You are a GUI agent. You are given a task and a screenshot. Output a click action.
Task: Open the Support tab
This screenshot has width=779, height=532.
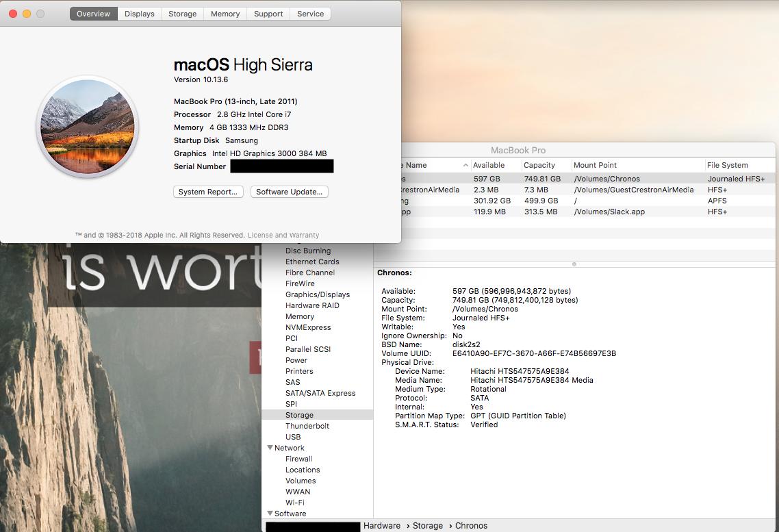[268, 14]
